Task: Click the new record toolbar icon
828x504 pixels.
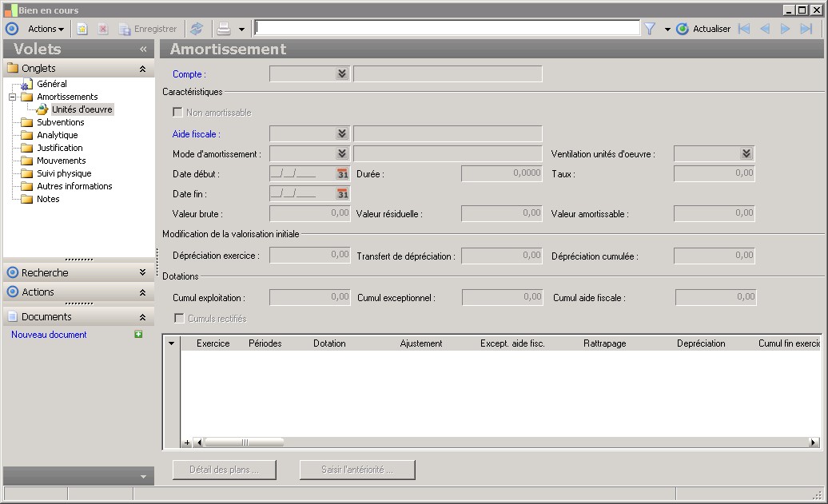Action: coord(82,29)
